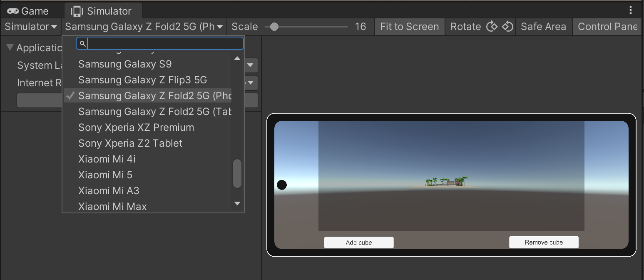The image size is (644, 280).
Task: Choose Samsung Galaxy S9 from list
Action: click(147, 64)
